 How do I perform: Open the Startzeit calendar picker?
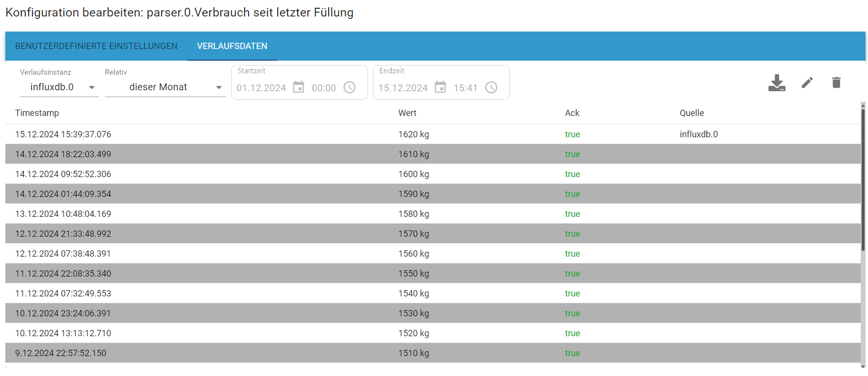(299, 87)
